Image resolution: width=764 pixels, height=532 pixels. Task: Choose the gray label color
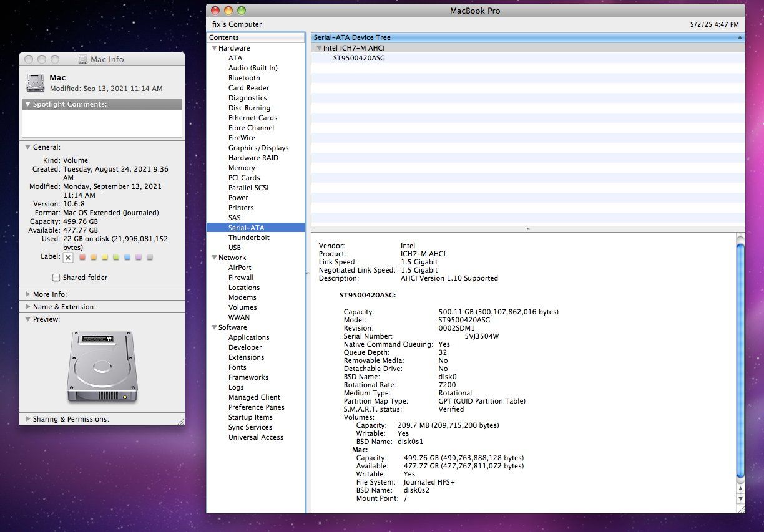150,257
